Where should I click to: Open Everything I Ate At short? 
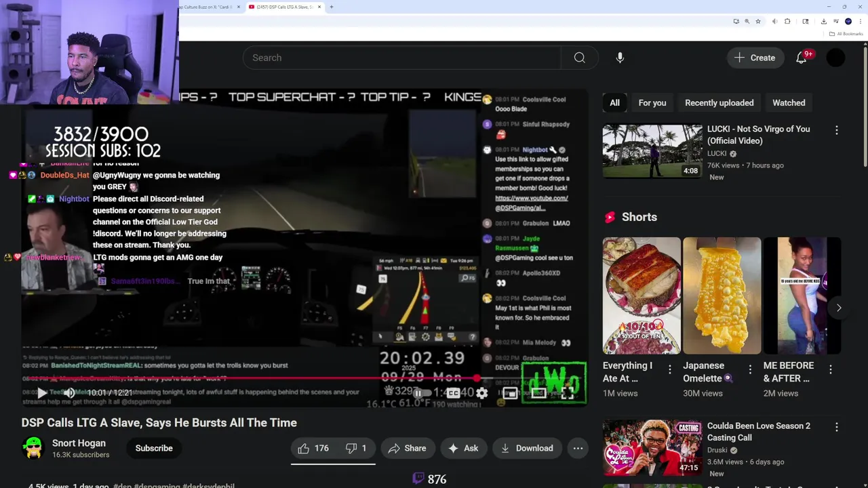[x=642, y=296]
